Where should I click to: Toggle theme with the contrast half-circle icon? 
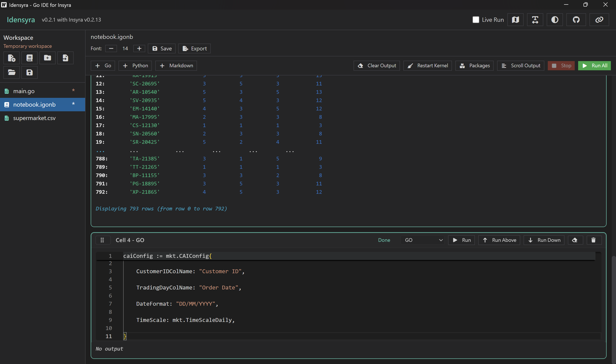point(555,20)
